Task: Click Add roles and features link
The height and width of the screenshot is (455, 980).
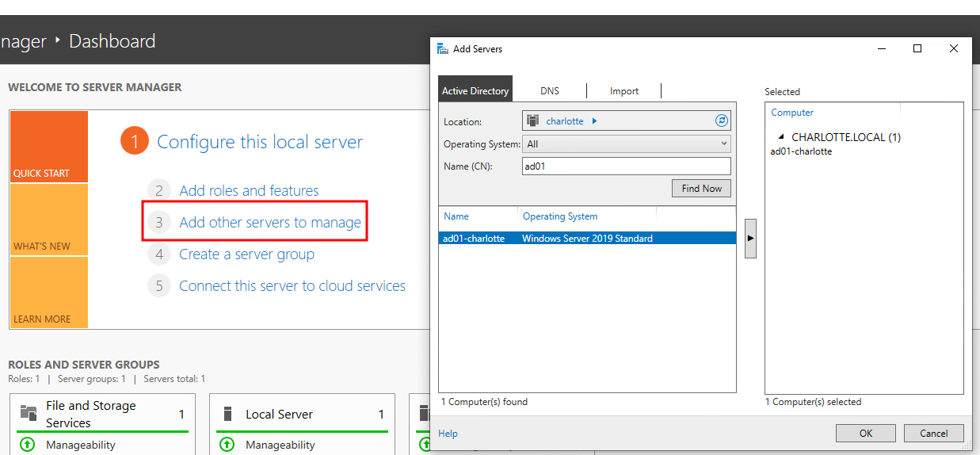Action: 249,190
